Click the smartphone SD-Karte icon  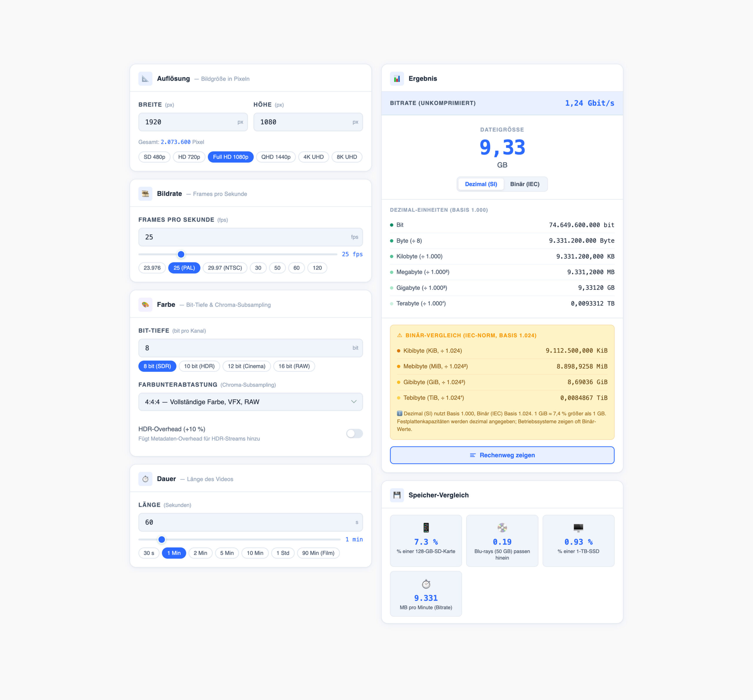click(x=426, y=528)
